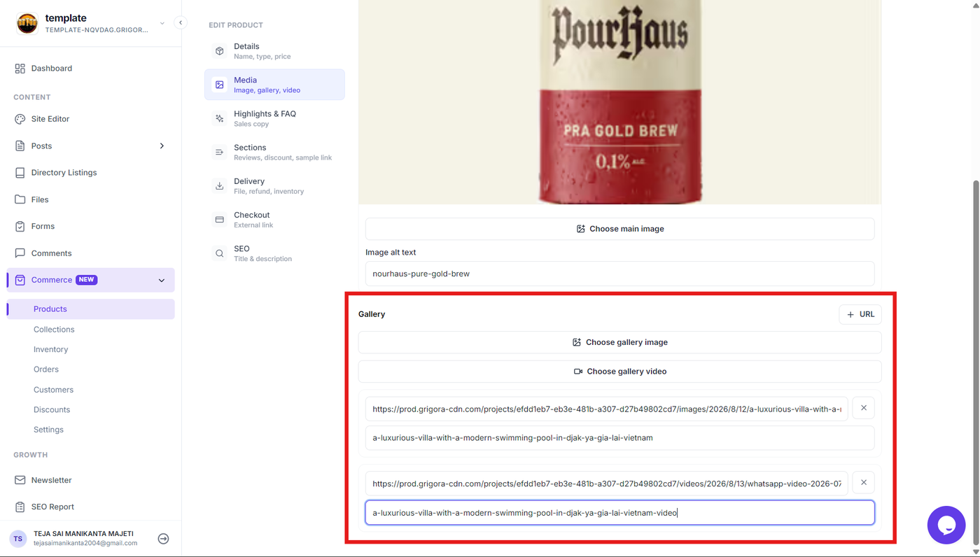The image size is (980, 557).
Task: Click the Site Editor palette icon
Action: tap(20, 119)
